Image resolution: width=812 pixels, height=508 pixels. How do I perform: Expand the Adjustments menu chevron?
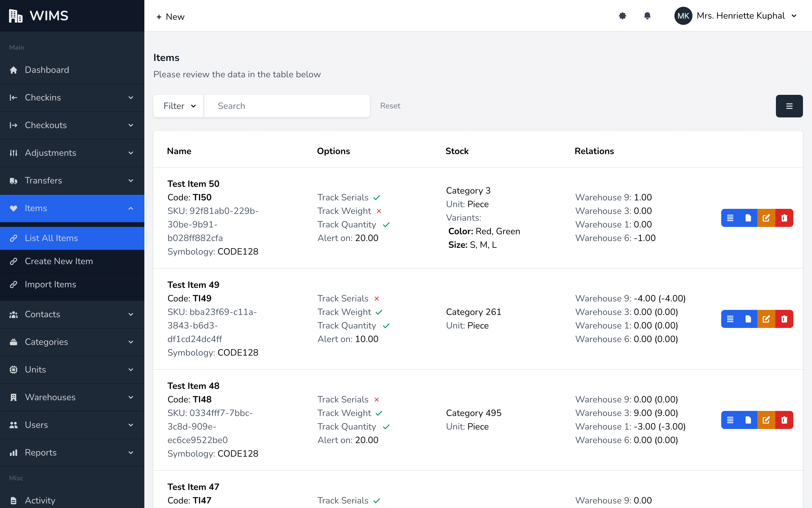coord(131,153)
